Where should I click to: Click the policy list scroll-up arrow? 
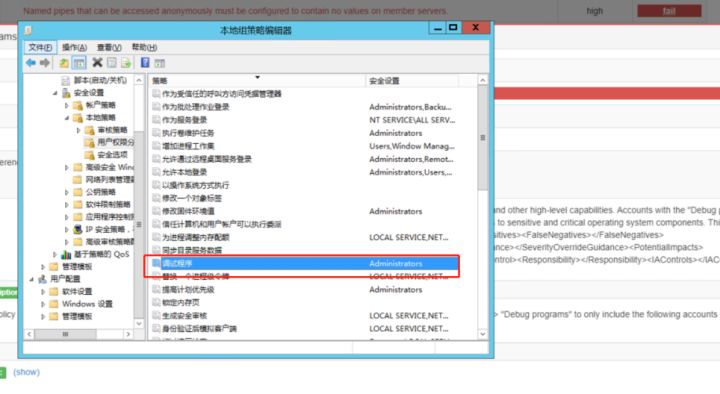[x=483, y=80]
